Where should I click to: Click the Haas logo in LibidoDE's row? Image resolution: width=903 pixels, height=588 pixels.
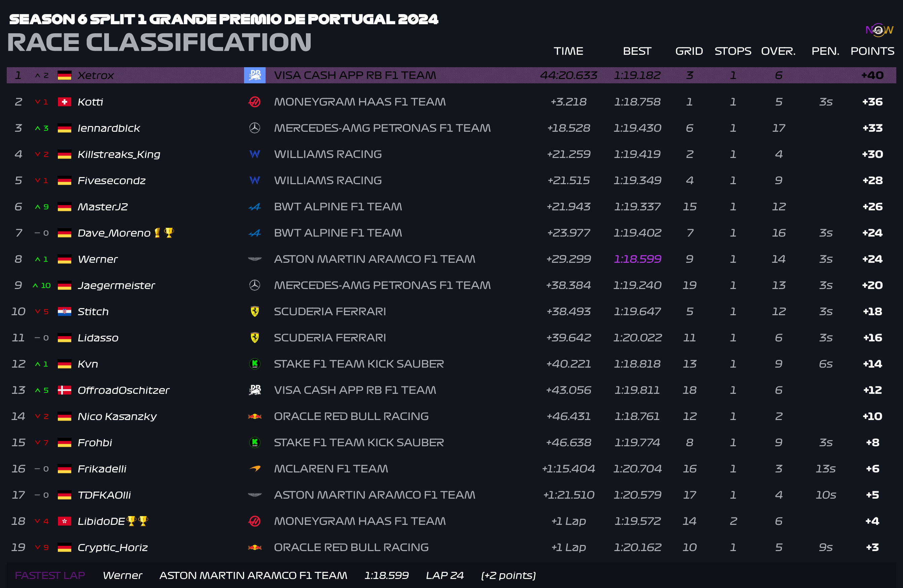click(254, 521)
